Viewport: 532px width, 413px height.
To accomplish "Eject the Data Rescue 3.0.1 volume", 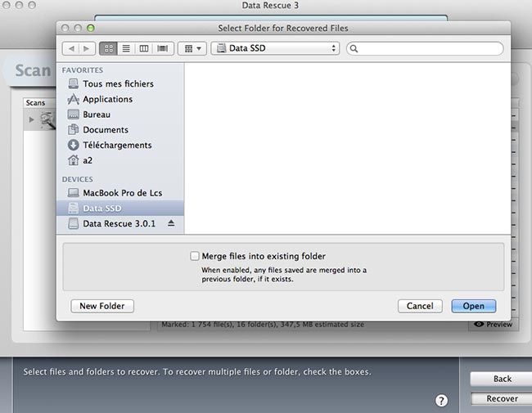I will [x=171, y=223].
